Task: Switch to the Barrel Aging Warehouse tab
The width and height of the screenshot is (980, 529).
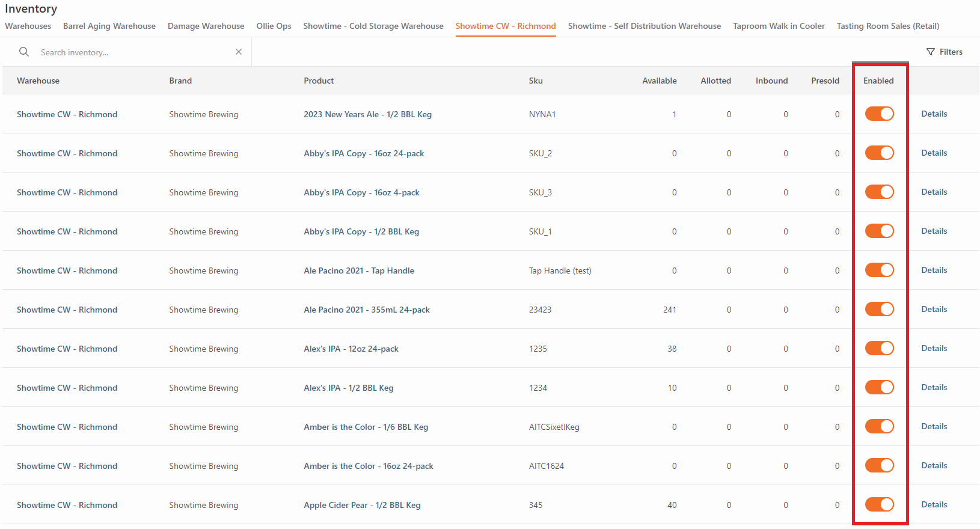Action: (109, 26)
